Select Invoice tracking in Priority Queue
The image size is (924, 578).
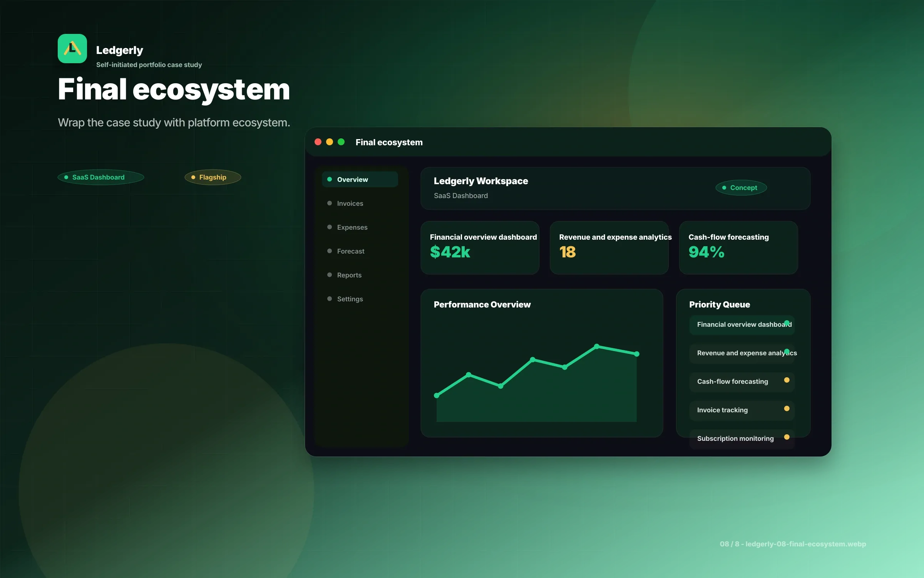click(x=742, y=410)
